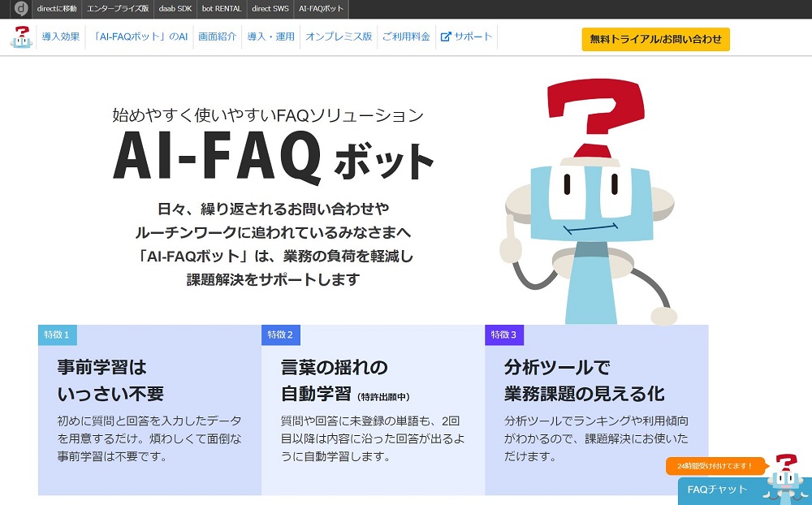Click the 特徴1 feature card label
Viewport: 812px width, 505px height.
[x=57, y=335]
